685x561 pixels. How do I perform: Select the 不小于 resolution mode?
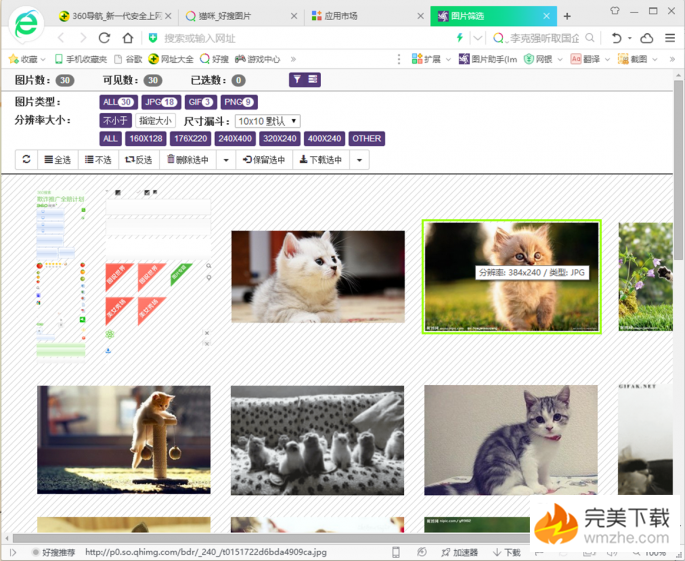[115, 120]
